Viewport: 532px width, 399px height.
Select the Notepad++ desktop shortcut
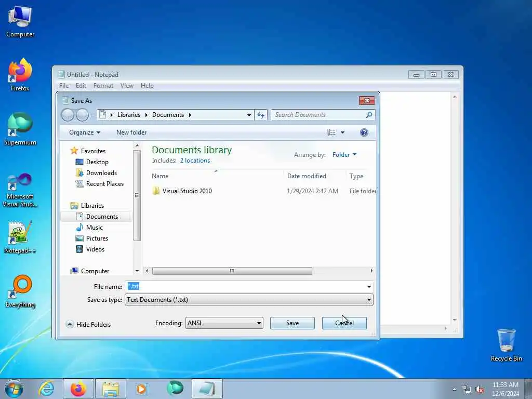coord(20,237)
